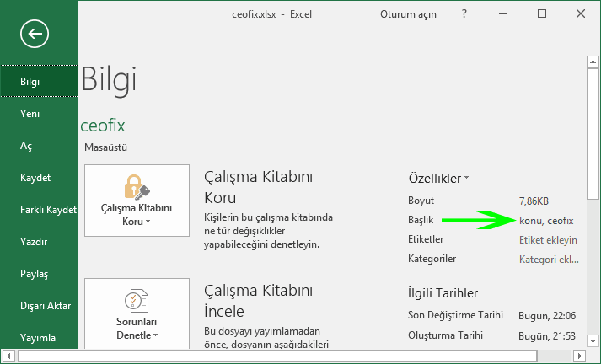Screen dimensions: 601x364
Task: Select Farklı Kaydet option
Action: tap(39, 210)
